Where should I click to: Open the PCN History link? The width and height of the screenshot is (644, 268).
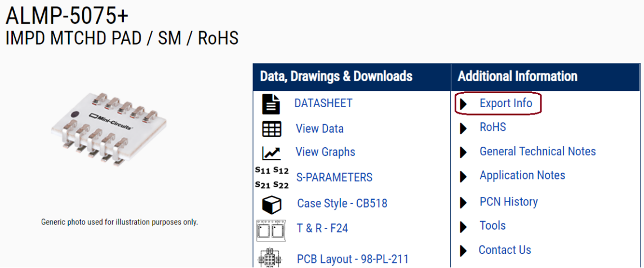pos(508,202)
